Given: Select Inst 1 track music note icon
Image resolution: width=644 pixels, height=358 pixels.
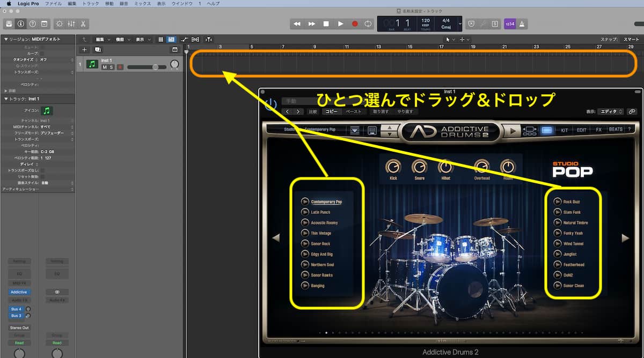Looking at the screenshot, I should [92, 64].
